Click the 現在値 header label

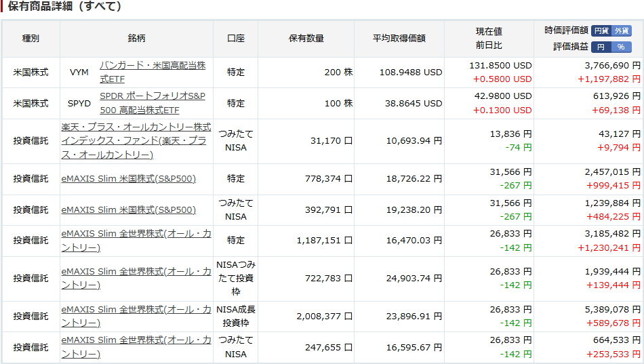pos(489,32)
